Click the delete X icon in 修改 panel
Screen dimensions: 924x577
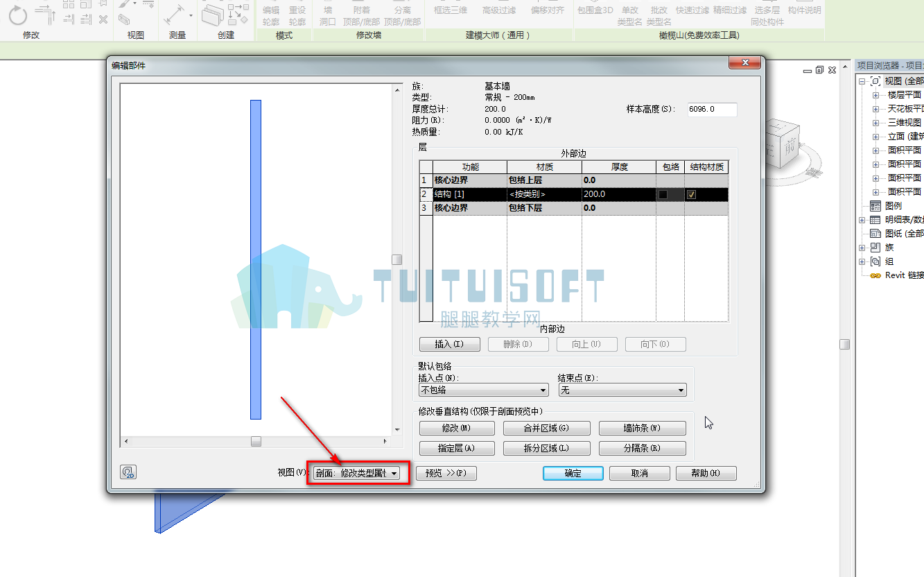pyautogui.click(x=103, y=19)
